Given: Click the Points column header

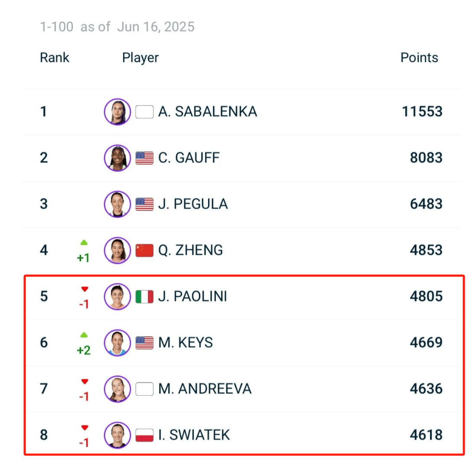Looking at the screenshot, I should point(419,58).
